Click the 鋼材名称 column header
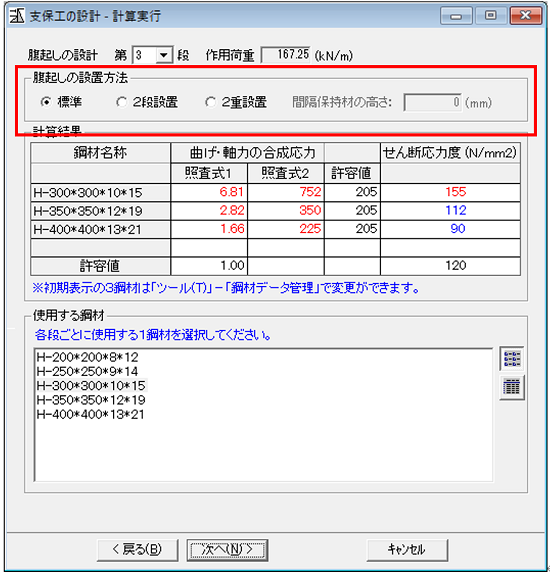 pos(100,153)
